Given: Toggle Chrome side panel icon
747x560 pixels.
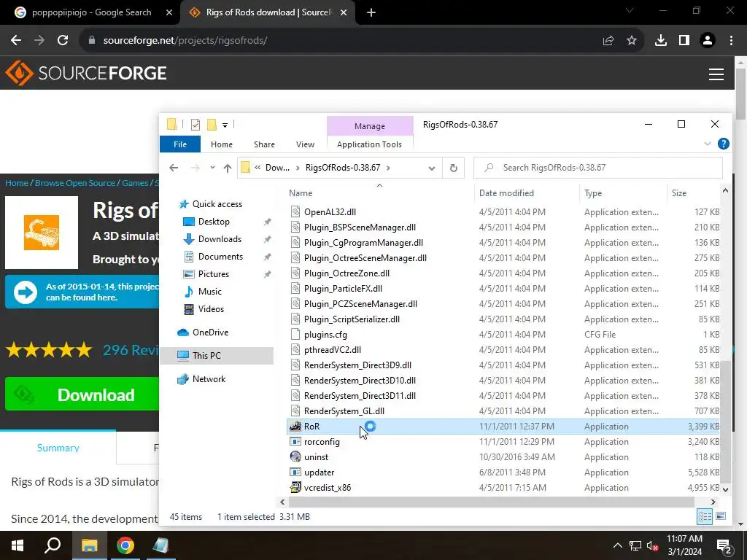Looking at the screenshot, I should (684, 41).
